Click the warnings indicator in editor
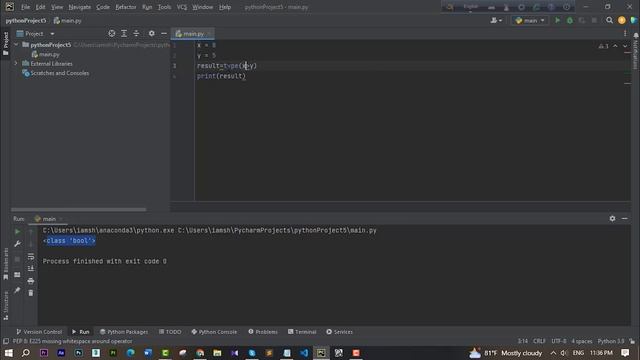Image resolution: width=640 pixels, height=360 pixels. (x=604, y=46)
